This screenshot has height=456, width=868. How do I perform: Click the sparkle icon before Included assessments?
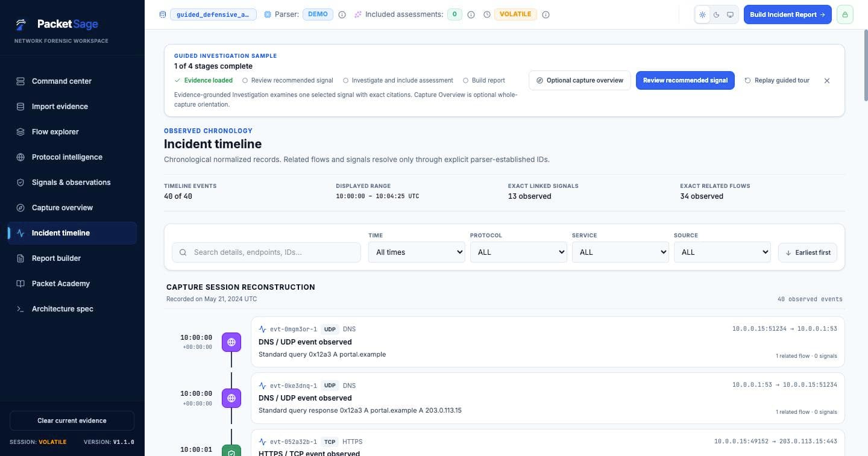[358, 14]
